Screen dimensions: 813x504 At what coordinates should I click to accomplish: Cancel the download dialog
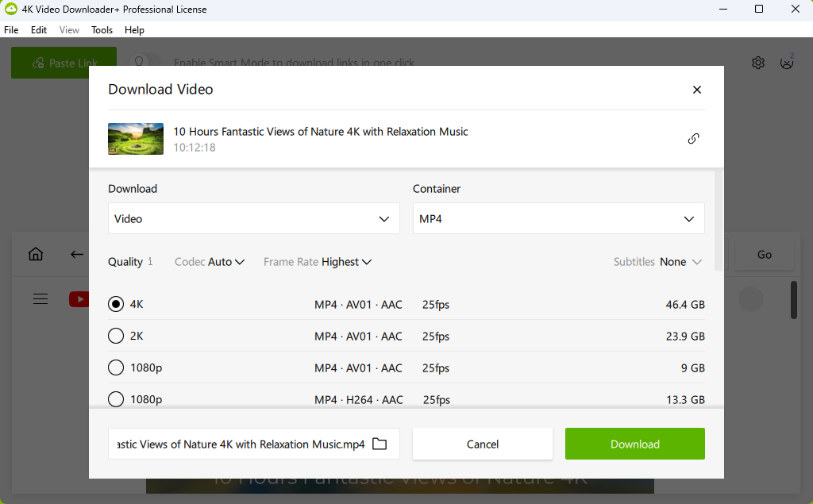[482, 444]
